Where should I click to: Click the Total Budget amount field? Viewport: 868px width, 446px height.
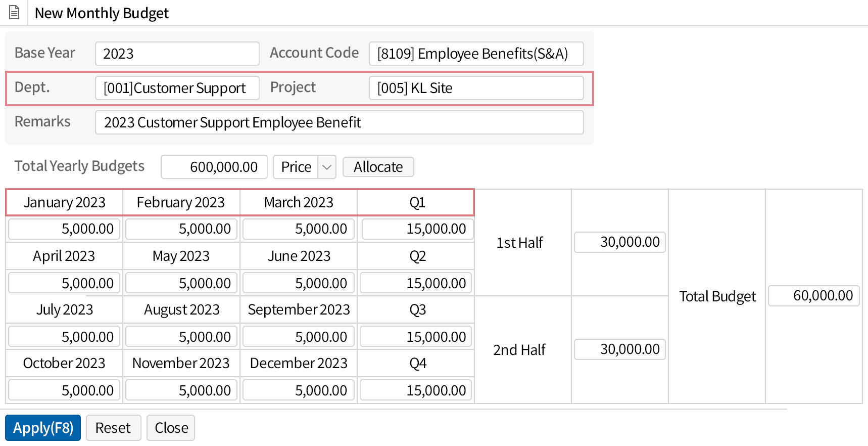[813, 296]
